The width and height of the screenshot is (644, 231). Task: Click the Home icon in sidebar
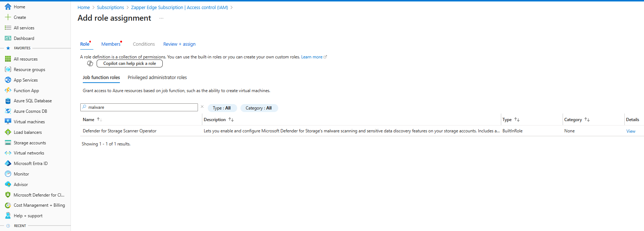click(x=8, y=7)
